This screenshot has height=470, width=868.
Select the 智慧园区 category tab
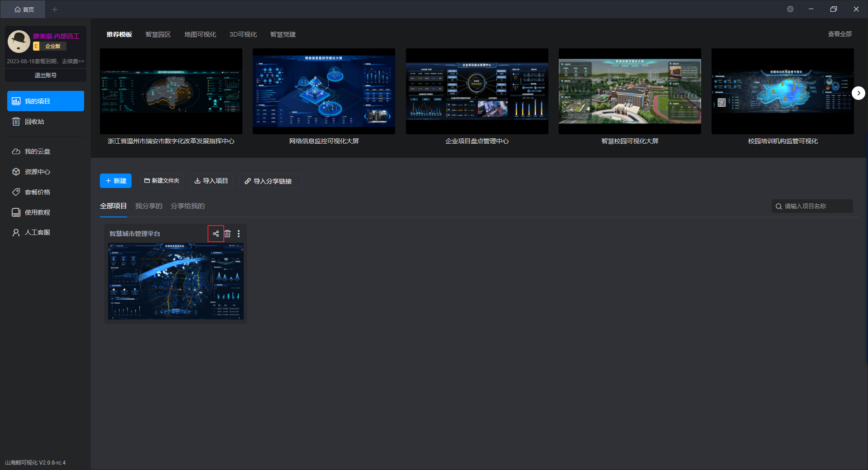coord(158,34)
